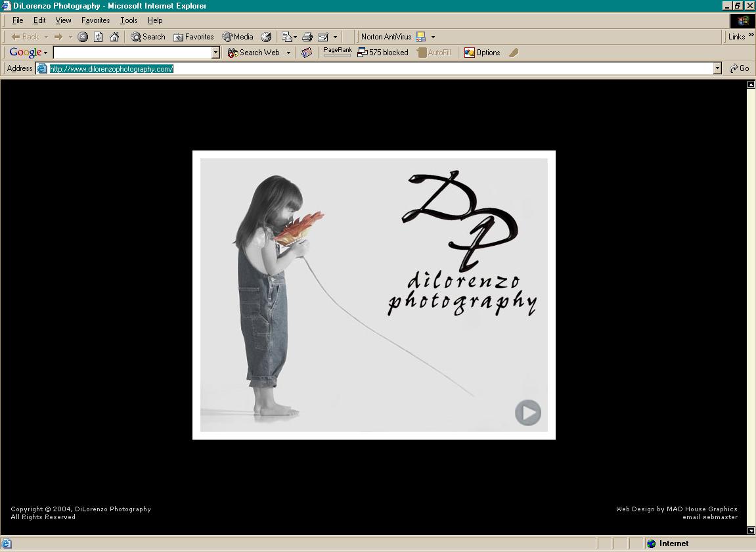Open the History pane
756x552 pixels.
[x=265, y=37]
